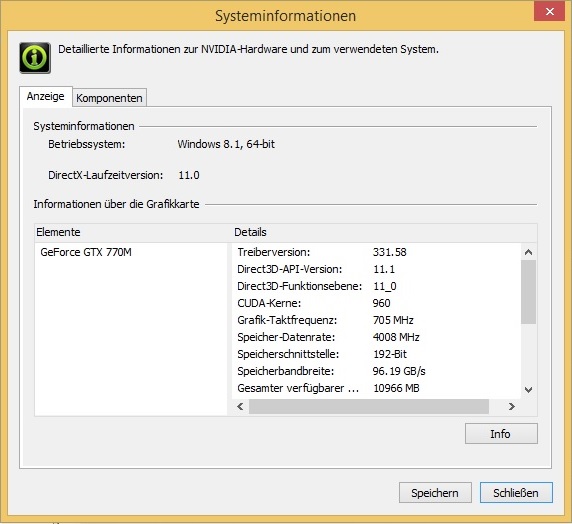Click the 960 CUDA cores value

pos(382,303)
